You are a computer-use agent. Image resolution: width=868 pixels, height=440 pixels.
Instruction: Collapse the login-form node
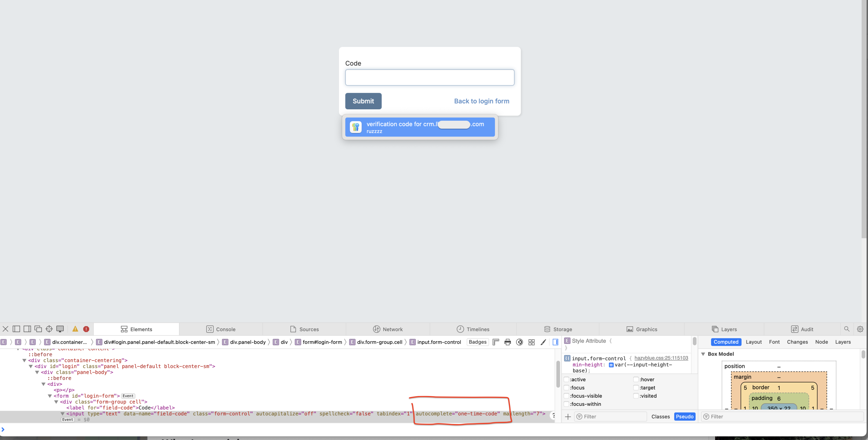point(50,396)
